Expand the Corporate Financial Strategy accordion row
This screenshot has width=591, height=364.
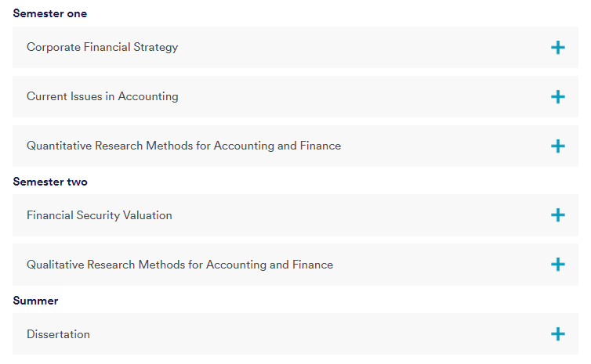click(x=314, y=48)
